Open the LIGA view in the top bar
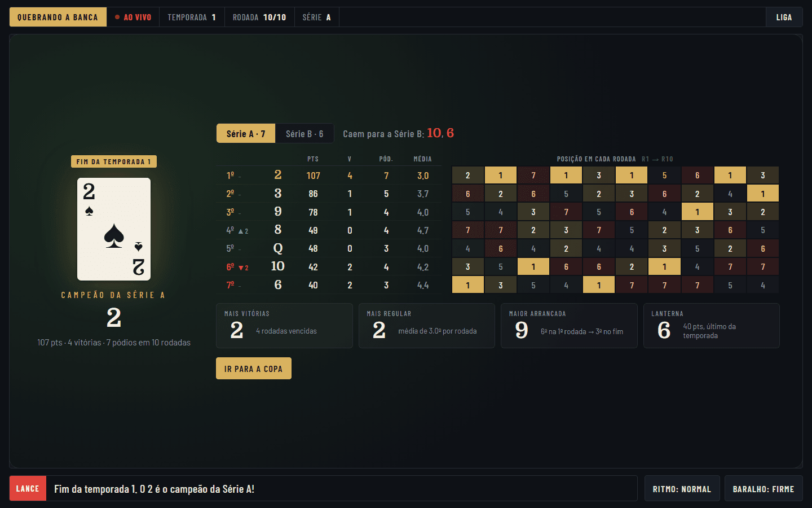 (x=784, y=17)
